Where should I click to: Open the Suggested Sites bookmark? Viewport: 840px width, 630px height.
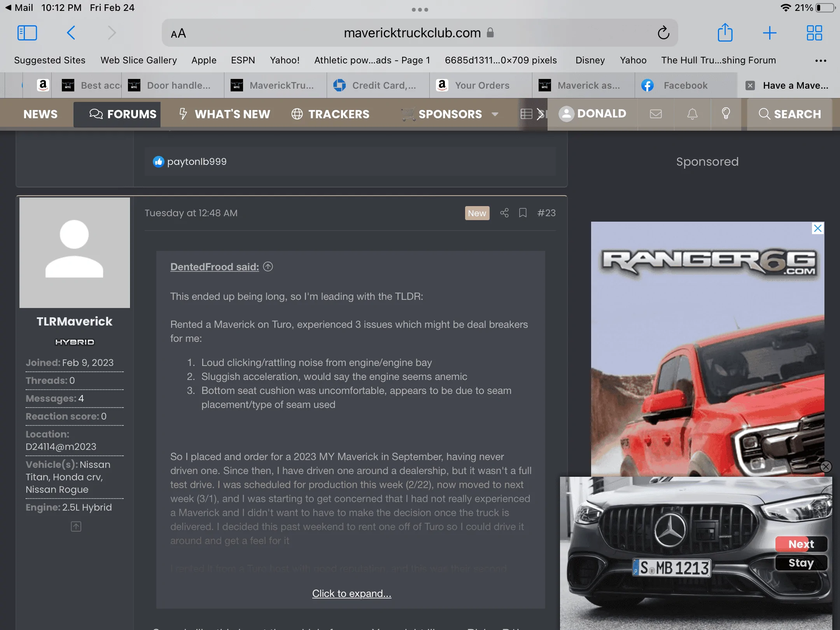(50, 60)
